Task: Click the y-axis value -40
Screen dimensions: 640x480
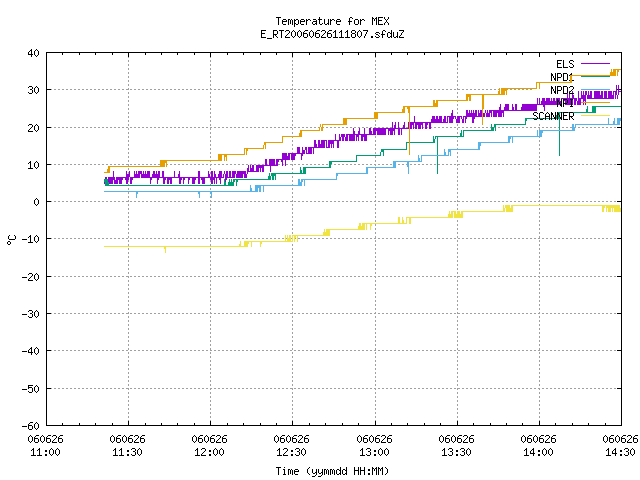Action: (x=31, y=351)
